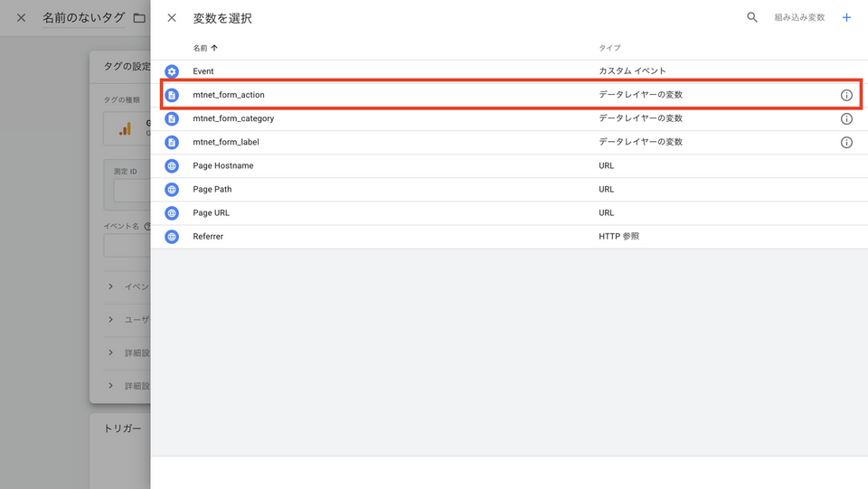The width and height of the screenshot is (868, 489).
Task: Open info for mtnet_form_label variable
Action: click(846, 142)
